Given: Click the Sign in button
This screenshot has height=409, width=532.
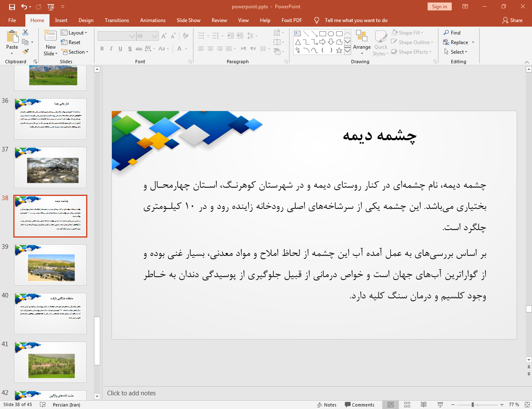Looking at the screenshot, I should coord(439,7).
